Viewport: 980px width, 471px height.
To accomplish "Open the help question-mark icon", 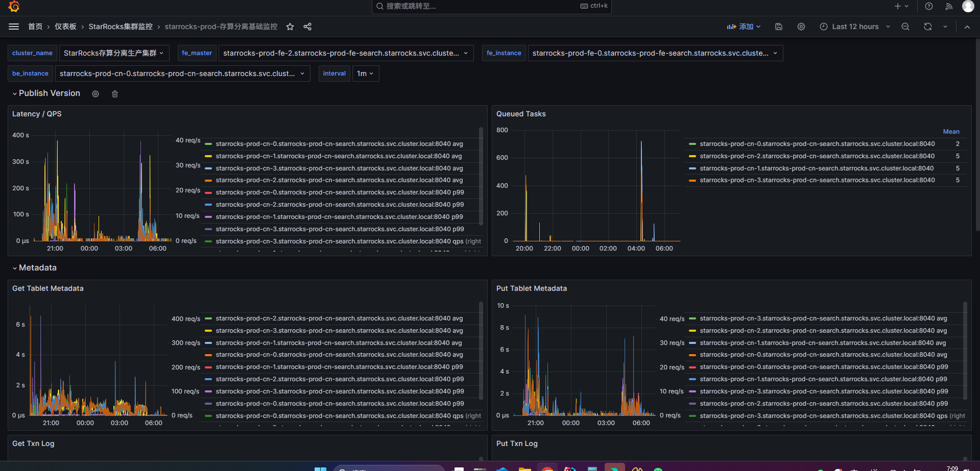I will tap(929, 6).
